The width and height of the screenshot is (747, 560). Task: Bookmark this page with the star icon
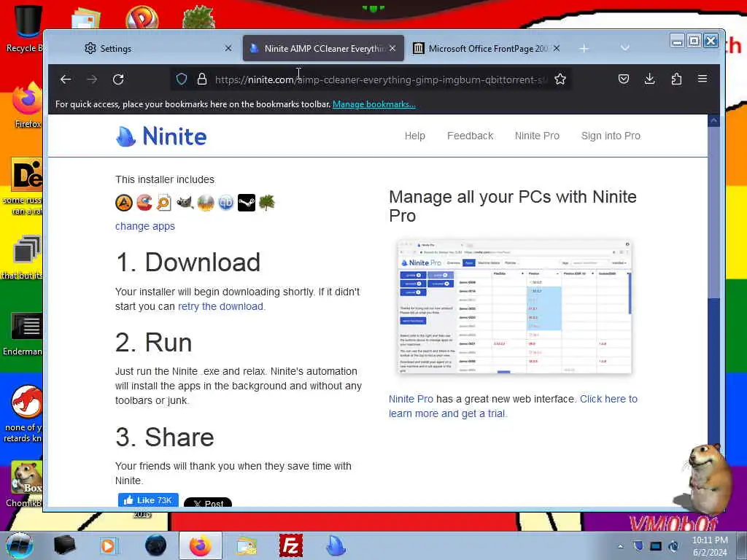click(560, 79)
